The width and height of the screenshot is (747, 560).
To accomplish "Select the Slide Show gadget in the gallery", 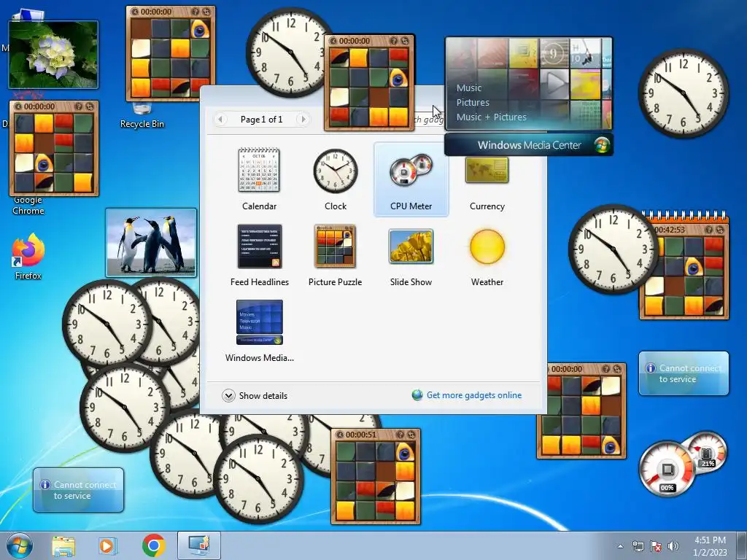I will (x=411, y=255).
